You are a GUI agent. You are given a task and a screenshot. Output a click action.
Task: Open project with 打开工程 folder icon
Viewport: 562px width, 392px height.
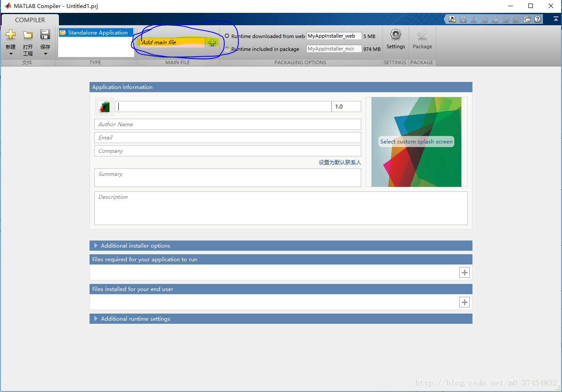28,35
